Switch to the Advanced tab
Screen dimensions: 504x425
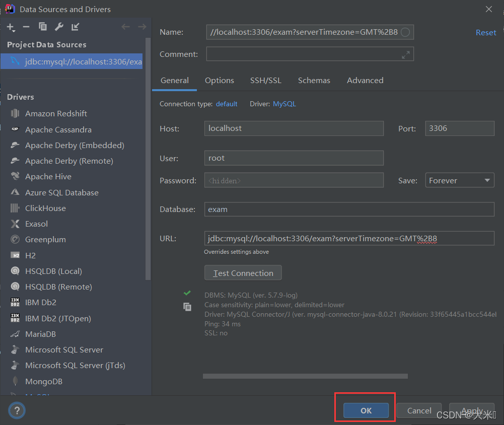[x=365, y=81]
